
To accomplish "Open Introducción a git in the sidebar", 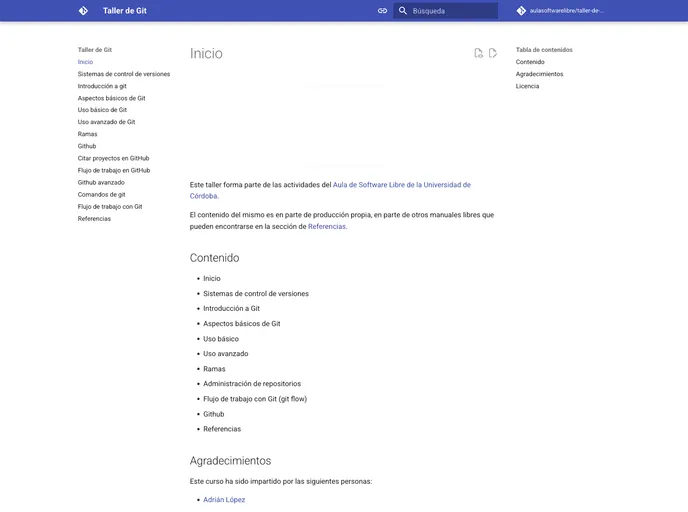I will (x=102, y=86).
